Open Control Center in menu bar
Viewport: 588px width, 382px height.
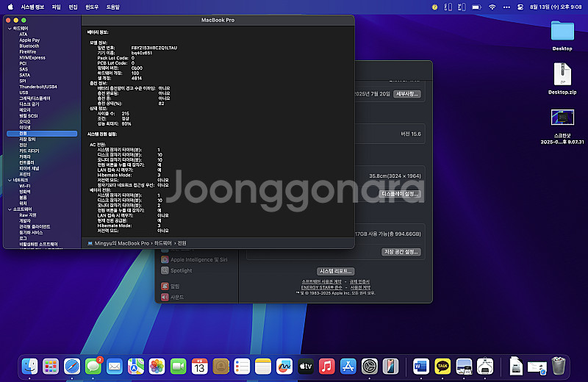point(520,7)
